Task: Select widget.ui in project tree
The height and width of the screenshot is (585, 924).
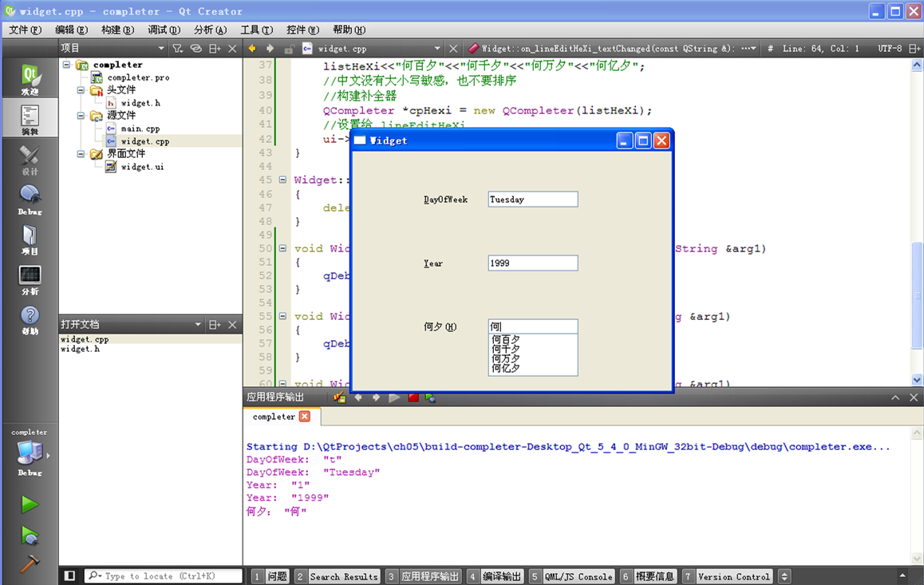Action: (142, 167)
